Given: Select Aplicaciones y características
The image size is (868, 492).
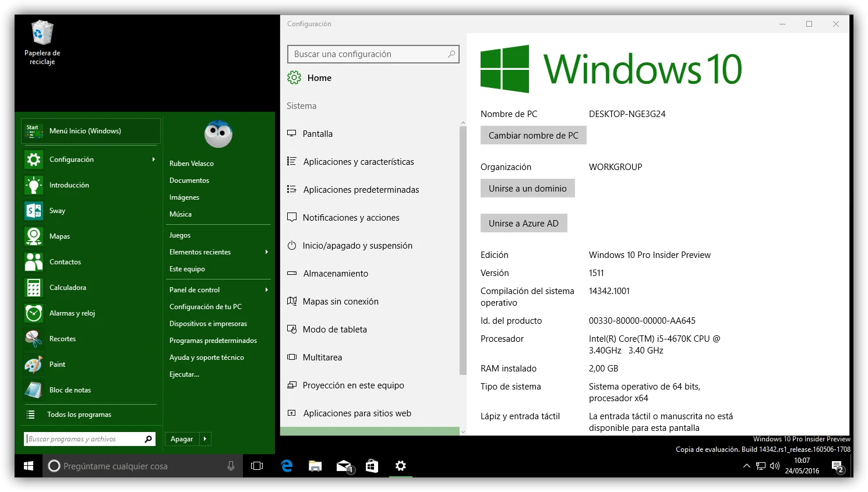Looking at the screenshot, I should tap(358, 161).
